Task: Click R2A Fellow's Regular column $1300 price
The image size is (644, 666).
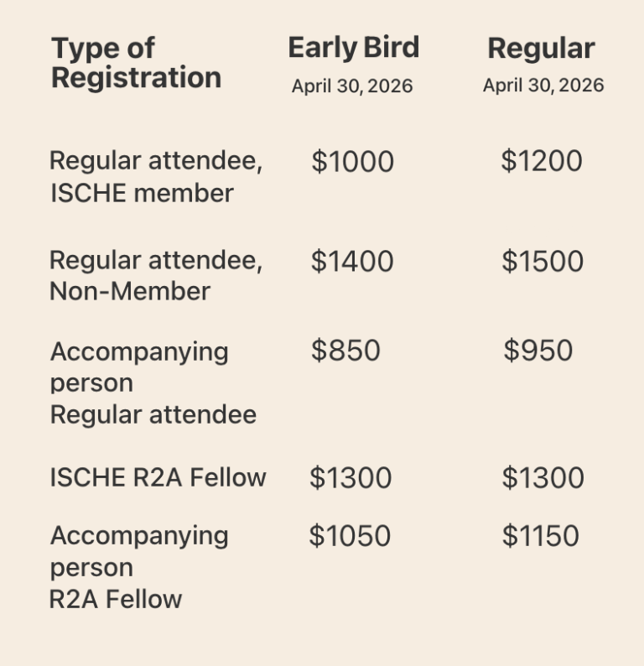Action: 543,478
